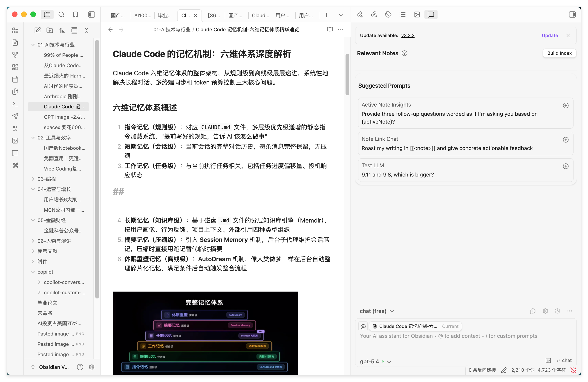Open outgoing links panel icon
Viewport: 588px width, 382px height.
tap(374, 14)
